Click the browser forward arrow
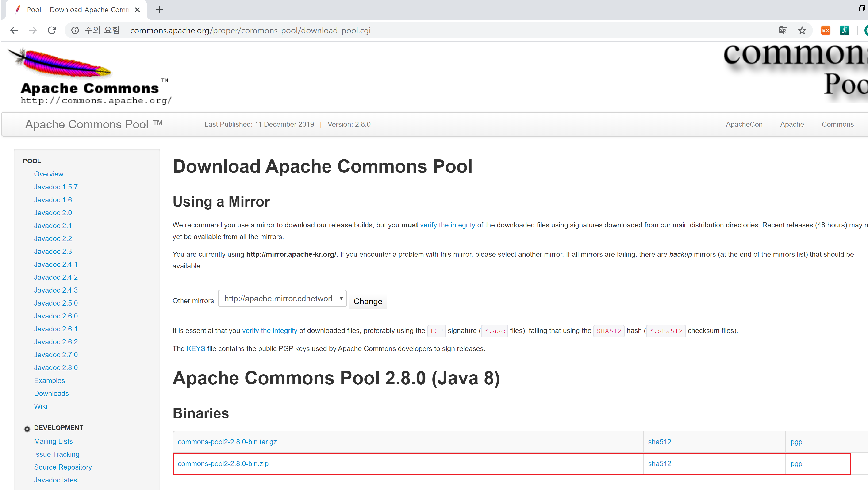The width and height of the screenshot is (868, 490). 33,30
